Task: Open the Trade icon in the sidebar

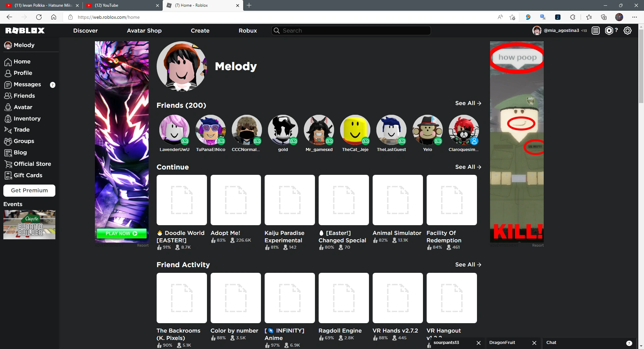Action: pos(8,130)
